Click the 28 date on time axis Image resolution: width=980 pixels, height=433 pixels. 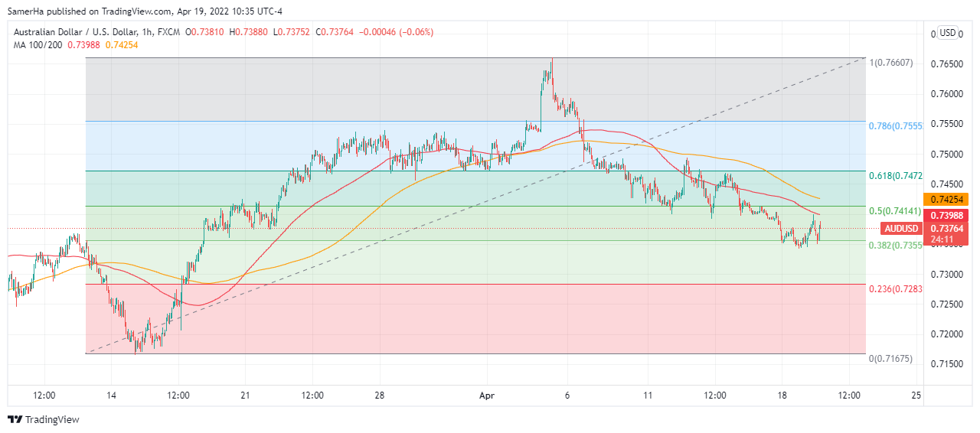tap(381, 396)
